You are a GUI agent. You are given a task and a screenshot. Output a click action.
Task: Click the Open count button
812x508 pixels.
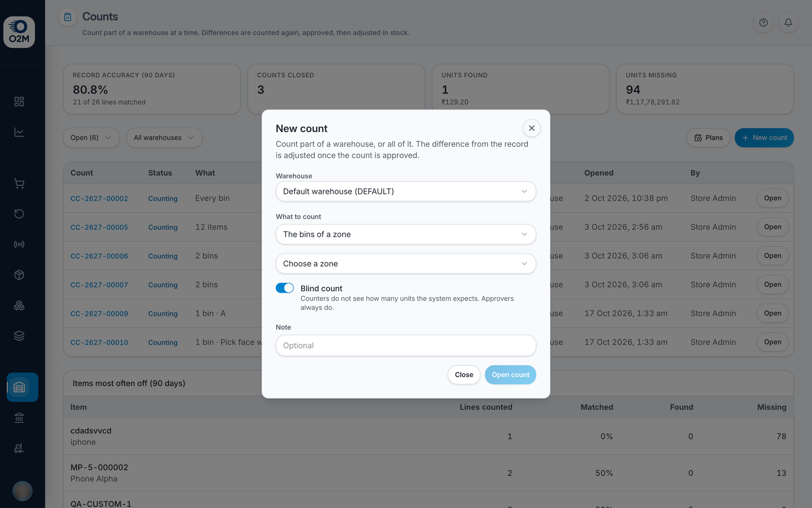point(510,375)
